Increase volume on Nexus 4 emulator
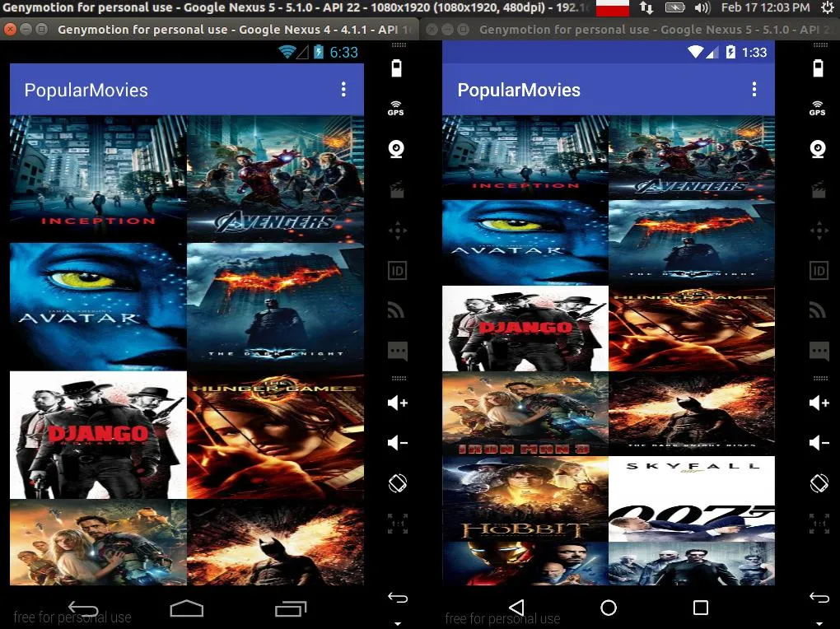 click(x=398, y=403)
